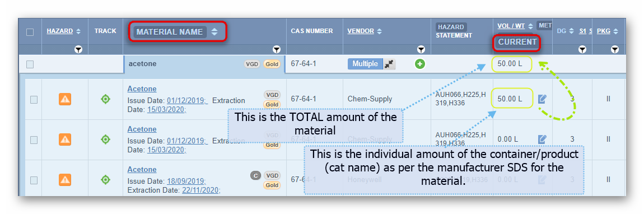Edit the 50.00 L volume with the pencil icon

click(x=543, y=99)
